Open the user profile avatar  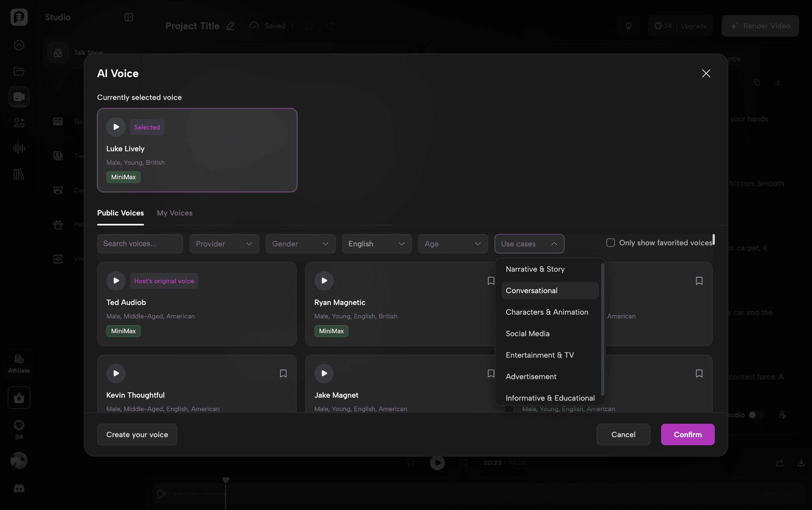(x=19, y=461)
